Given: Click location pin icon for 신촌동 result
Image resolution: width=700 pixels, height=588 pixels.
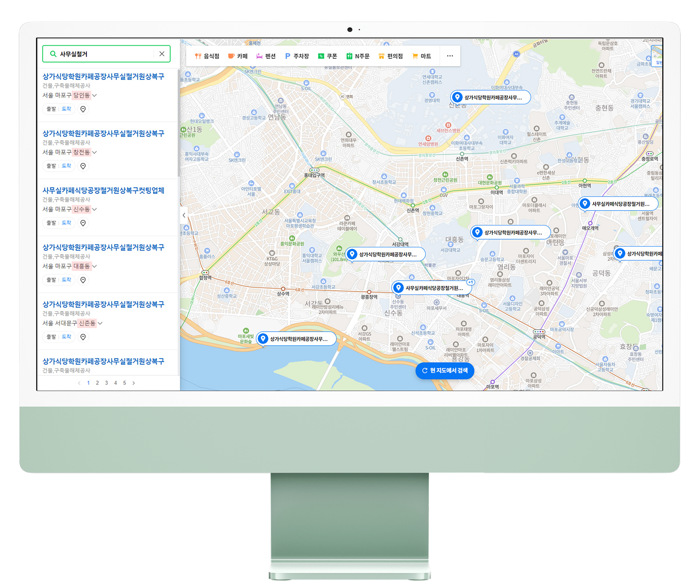Looking at the screenshot, I should [x=83, y=337].
